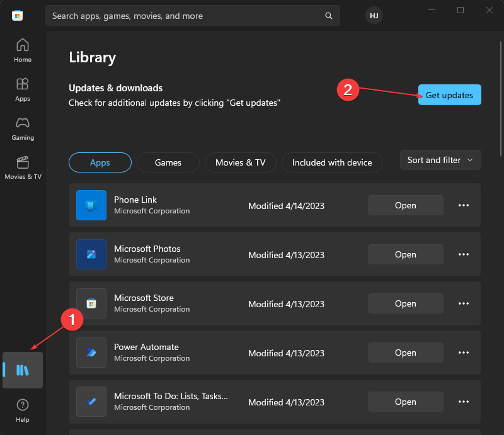Open the Gaming section in sidebar
Image resolution: width=504 pixels, height=435 pixels.
(x=23, y=129)
